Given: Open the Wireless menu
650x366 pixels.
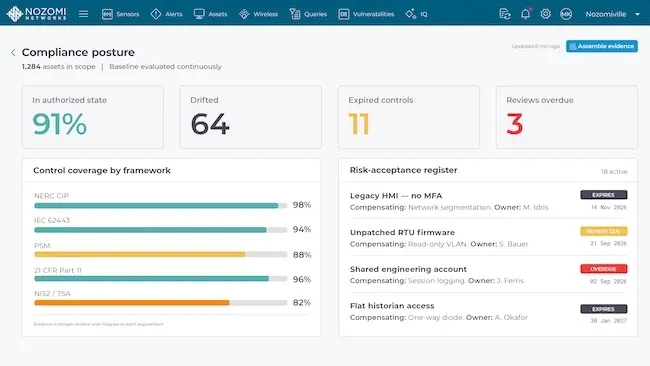Looking at the screenshot, I should coord(258,14).
